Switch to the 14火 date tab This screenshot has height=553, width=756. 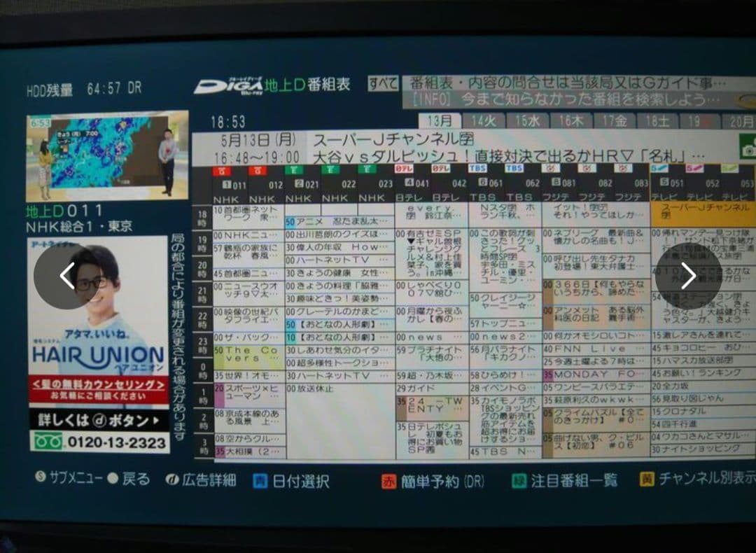pyautogui.click(x=483, y=121)
